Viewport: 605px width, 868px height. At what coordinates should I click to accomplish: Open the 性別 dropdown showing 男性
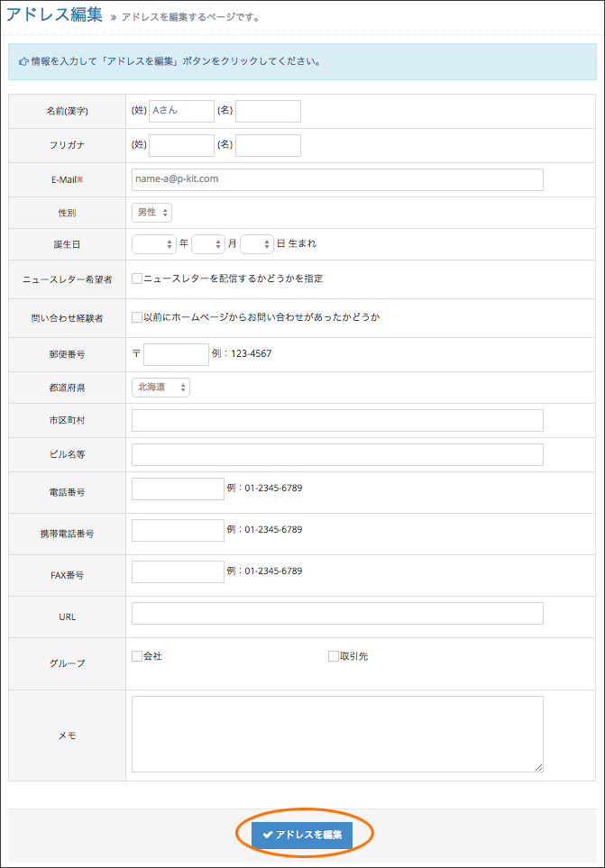click(x=151, y=213)
